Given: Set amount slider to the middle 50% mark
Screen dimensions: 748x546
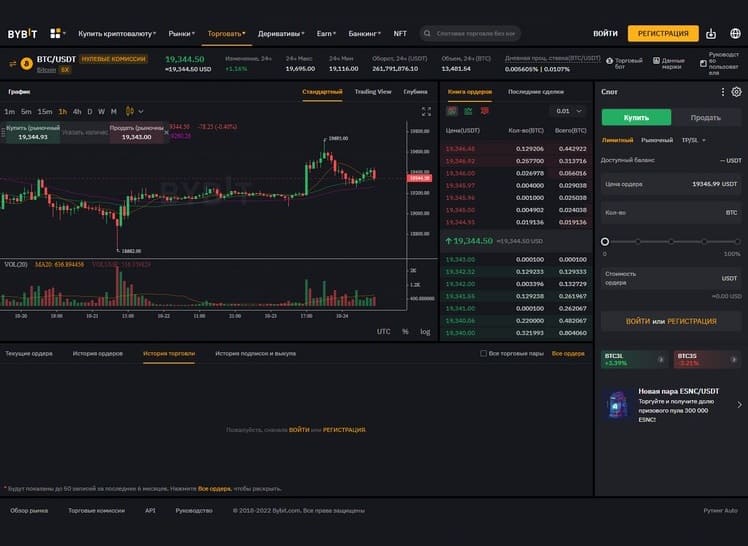Looking at the screenshot, I should (x=671, y=242).
